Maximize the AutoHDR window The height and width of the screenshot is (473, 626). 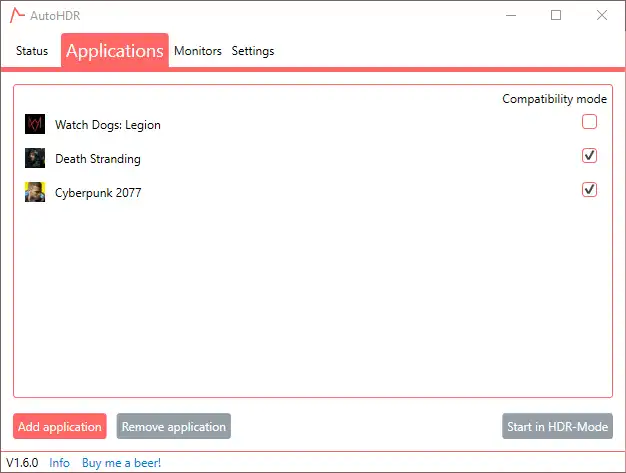coord(556,16)
